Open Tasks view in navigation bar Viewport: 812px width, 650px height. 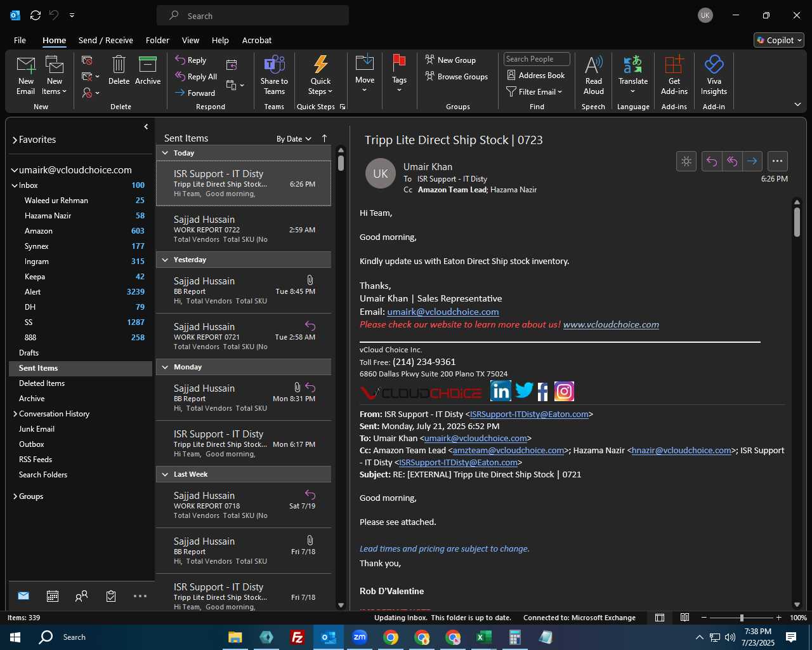[111, 596]
